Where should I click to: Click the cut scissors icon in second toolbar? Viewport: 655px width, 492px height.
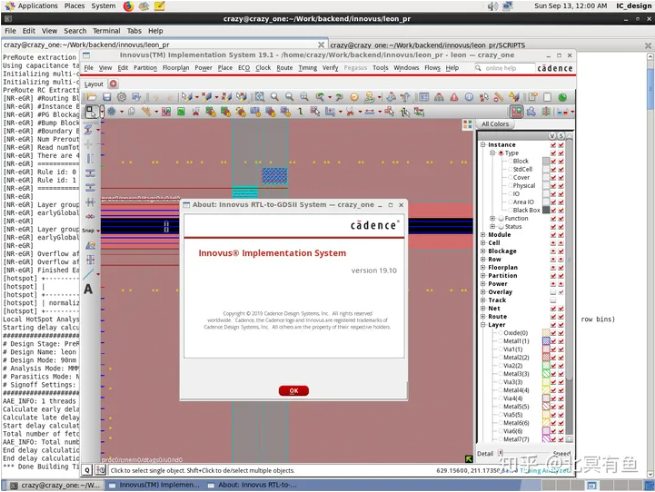[x=350, y=112]
